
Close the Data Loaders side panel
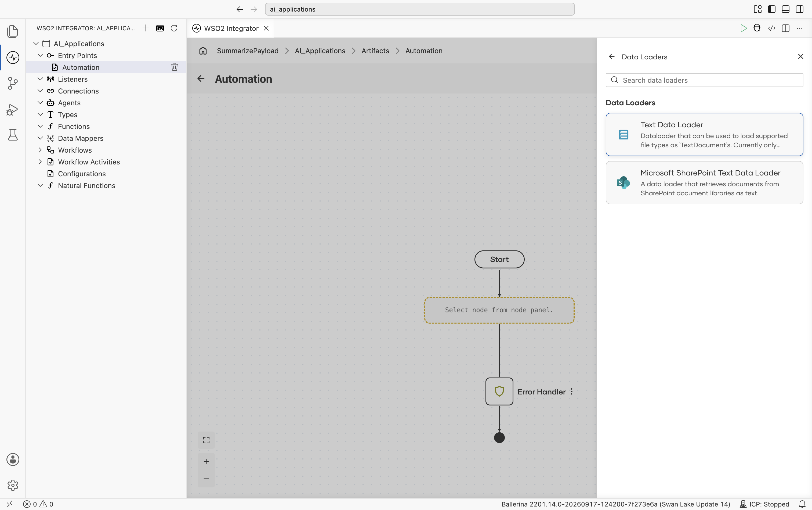tap(800, 56)
